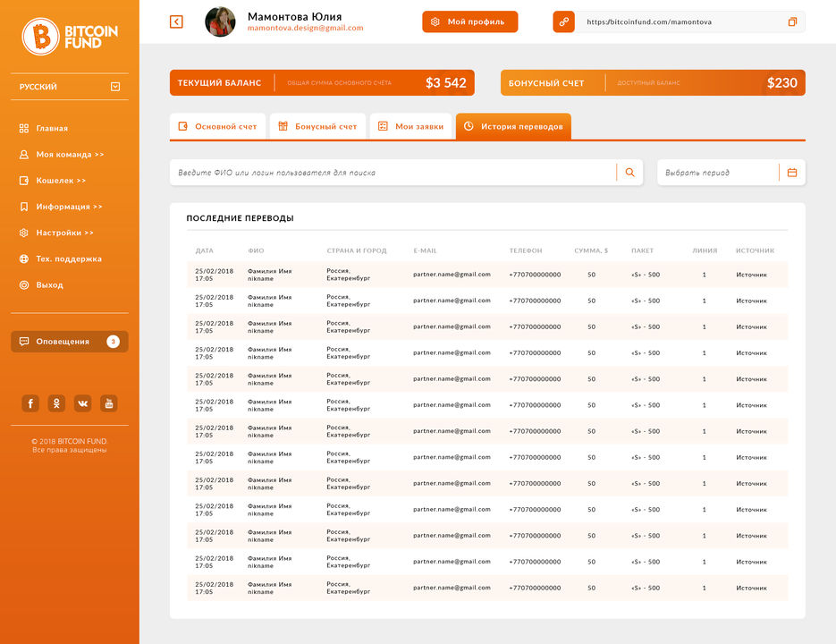The width and height of the screenshot is (836, 644).
Task: Click the referral link chain icon
Action: pyautogui.click(x=563, y=21)
